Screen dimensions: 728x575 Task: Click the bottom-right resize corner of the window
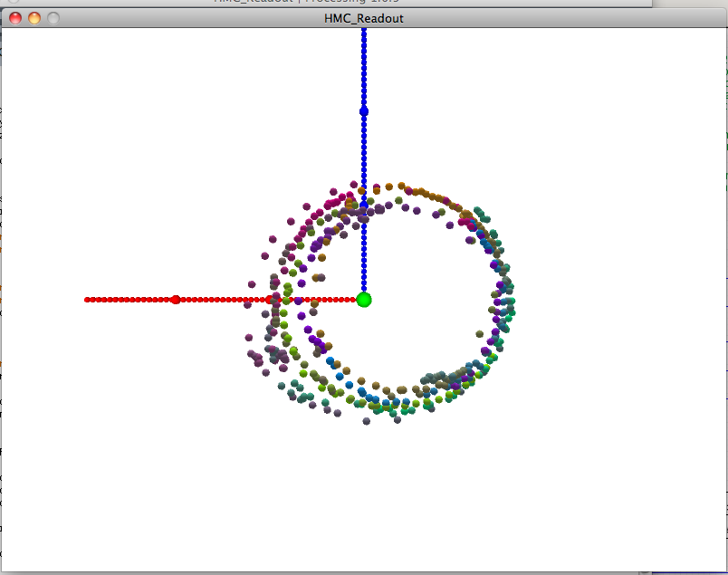click(x=721, y=567)
